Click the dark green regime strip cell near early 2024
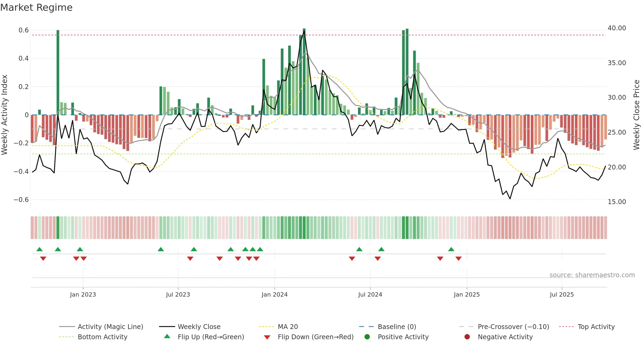 coord(304,228)
